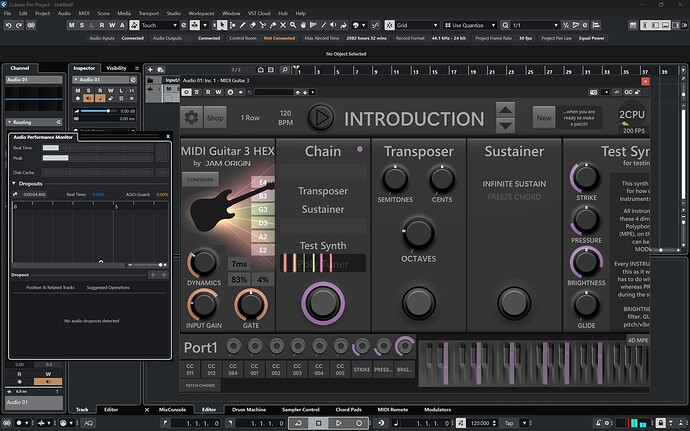The image size is (690, 431).
Task: Open plugin preset dropdown arrow
Action: pyautogui.click(x=312, y=92)
